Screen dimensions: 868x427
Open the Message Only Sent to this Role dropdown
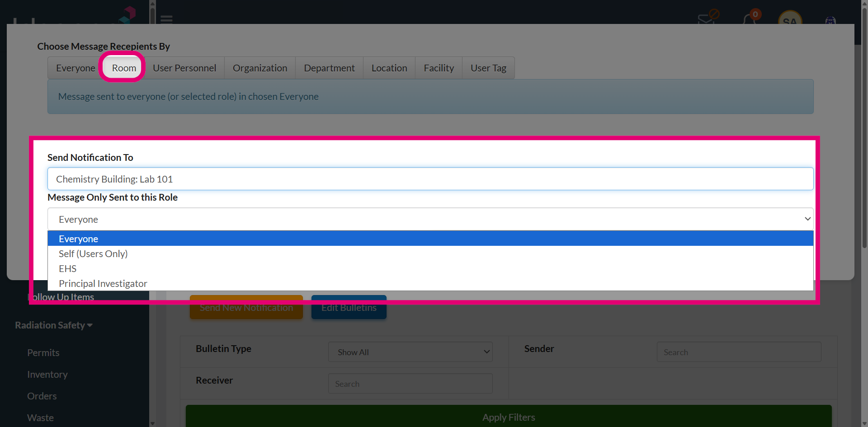pyautogui.click(x=430, y=219)
